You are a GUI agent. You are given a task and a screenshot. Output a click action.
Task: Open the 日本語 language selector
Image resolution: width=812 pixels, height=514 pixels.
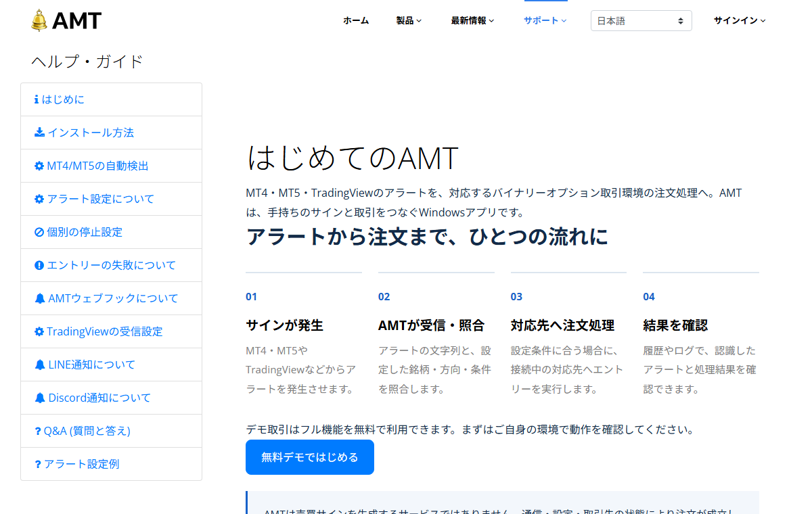(641, 20)
